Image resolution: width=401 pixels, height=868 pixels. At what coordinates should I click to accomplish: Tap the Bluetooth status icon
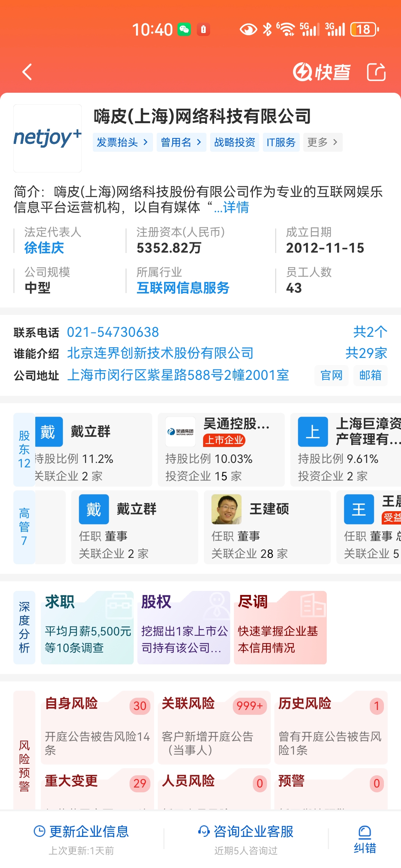[267, 29]
